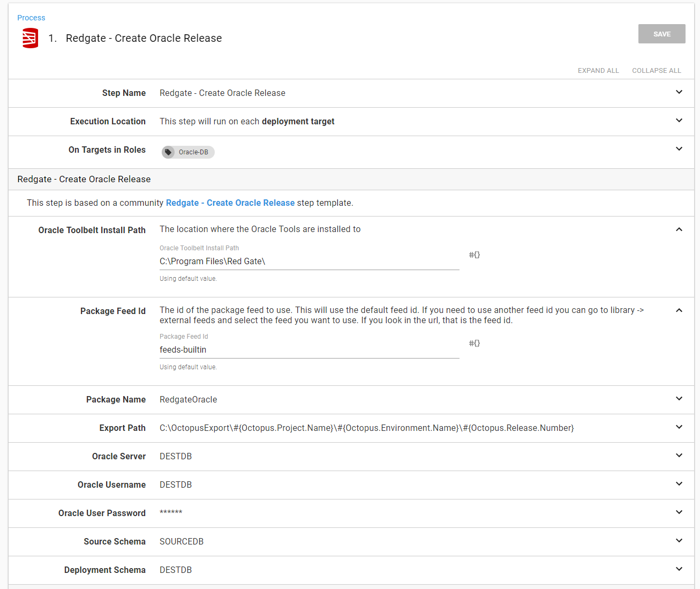Viewport: 700px width, 589px height.
Task: Collapse the Package Feed Id section
Action: coord(679,310)
